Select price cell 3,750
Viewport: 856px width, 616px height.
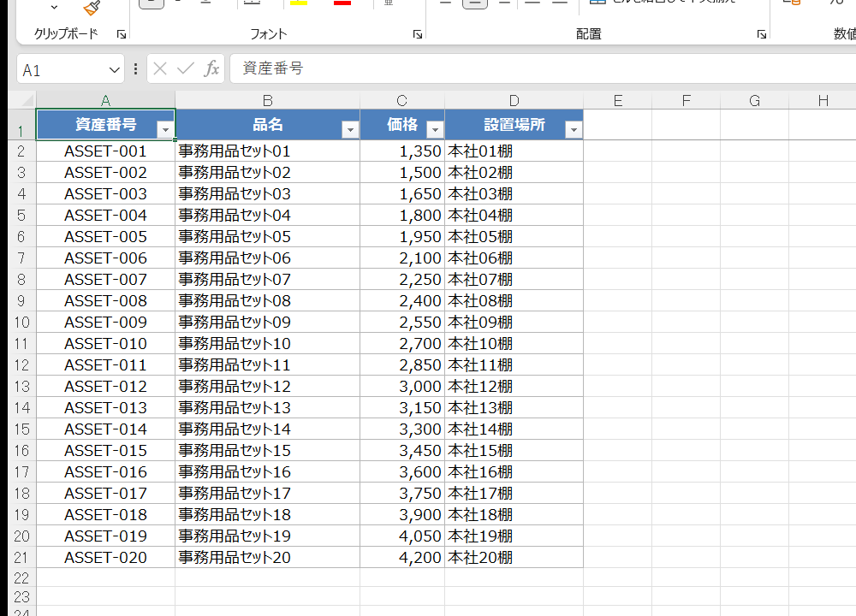point(402,494)
